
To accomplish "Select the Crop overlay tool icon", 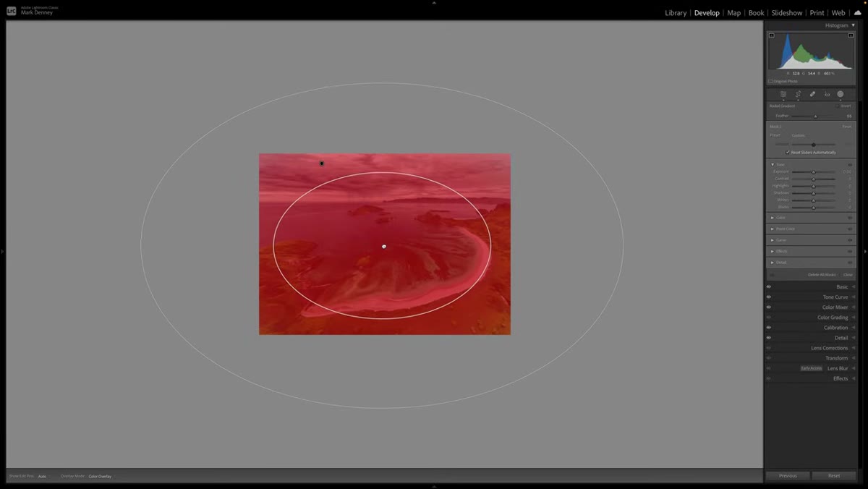I will click(798, 94).
